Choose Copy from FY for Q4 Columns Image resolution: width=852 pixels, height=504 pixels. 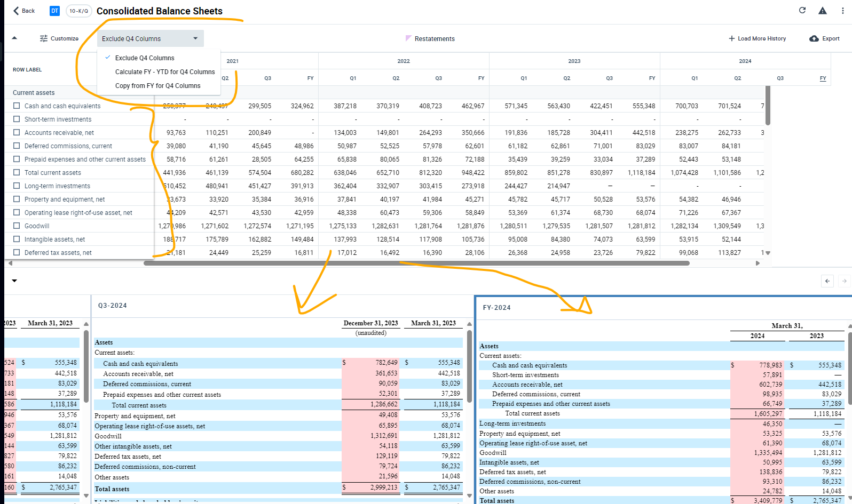tap(158, 85)
